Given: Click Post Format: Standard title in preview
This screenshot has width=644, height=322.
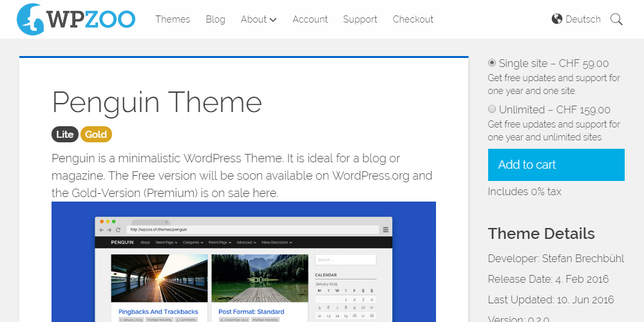Looking at the screenshot, I should [x=251, y=312].
